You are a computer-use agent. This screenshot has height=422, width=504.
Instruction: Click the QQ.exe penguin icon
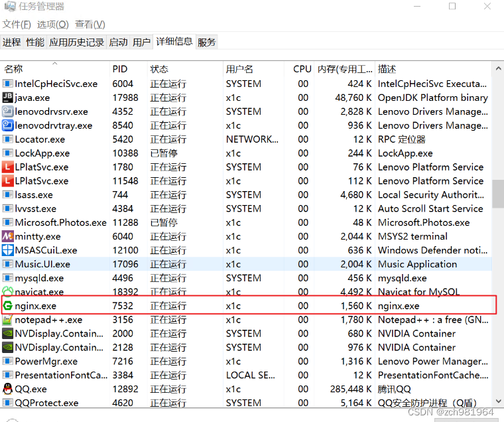pos(7,389)
